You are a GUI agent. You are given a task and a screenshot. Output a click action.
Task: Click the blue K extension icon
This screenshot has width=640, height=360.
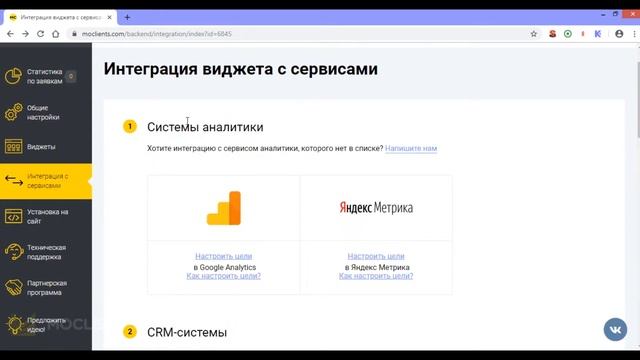point(598,34)
